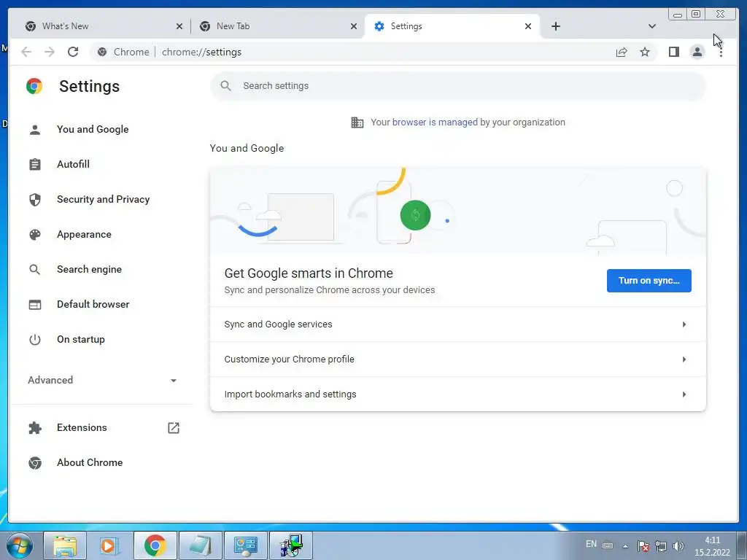Open the side panel icon

click(x=673, y=52)
